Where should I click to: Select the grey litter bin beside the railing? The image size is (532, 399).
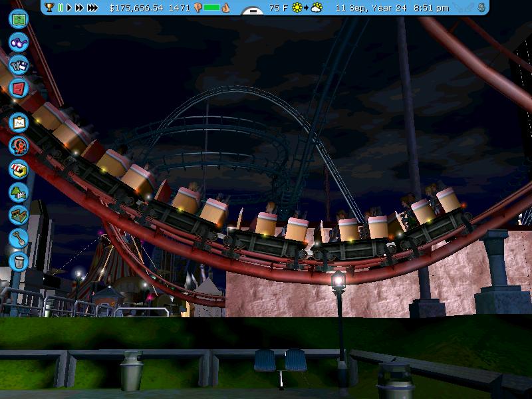(x=131, y=370)
